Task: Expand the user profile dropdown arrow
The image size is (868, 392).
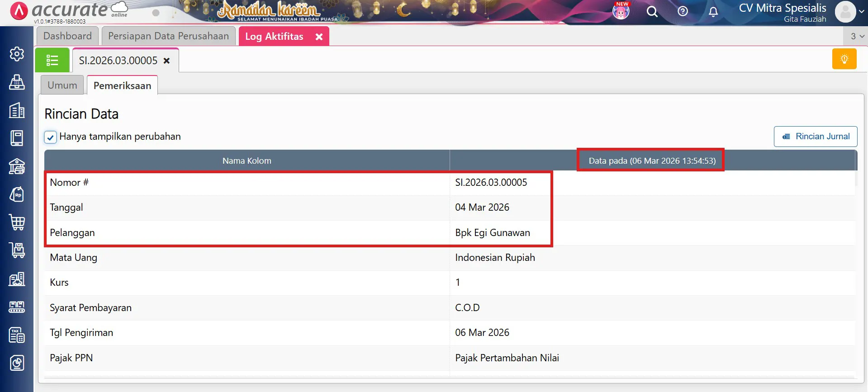Action: point(861,12)
